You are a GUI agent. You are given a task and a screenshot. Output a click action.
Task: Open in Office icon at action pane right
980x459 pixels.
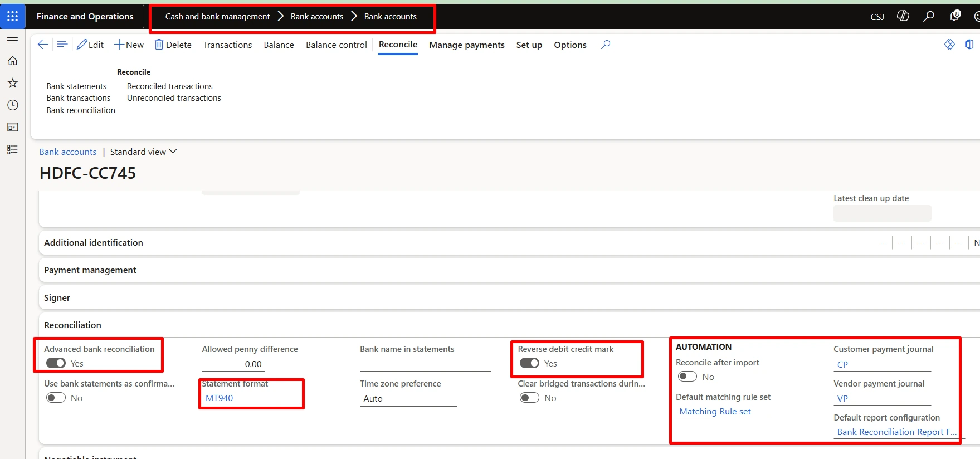coord(969,44)
